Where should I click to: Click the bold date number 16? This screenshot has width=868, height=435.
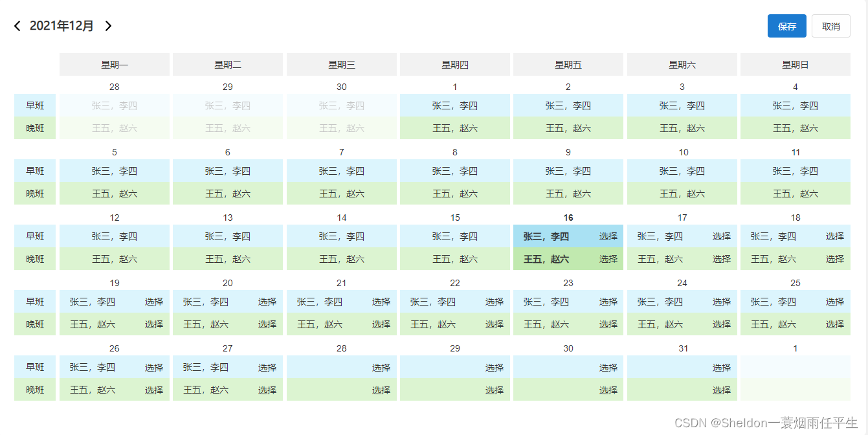568,217
